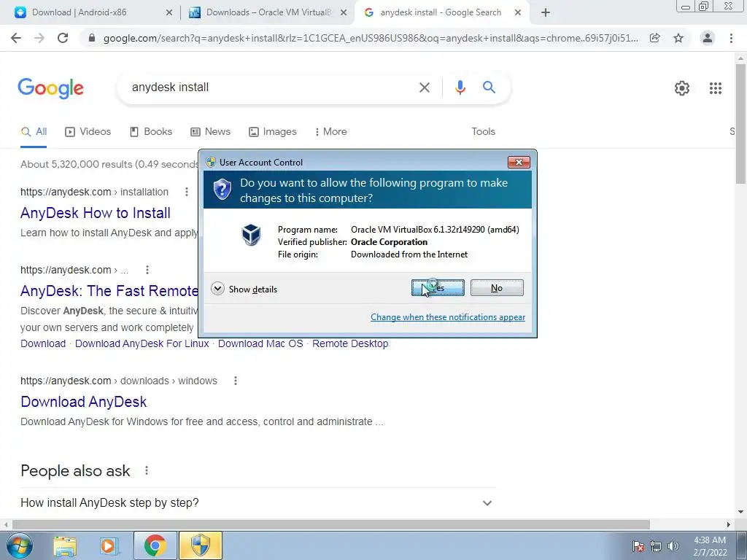The image size is (747, 560).
Task: Click Chrome icon in taskbar
Action: (x=155, y=545)
